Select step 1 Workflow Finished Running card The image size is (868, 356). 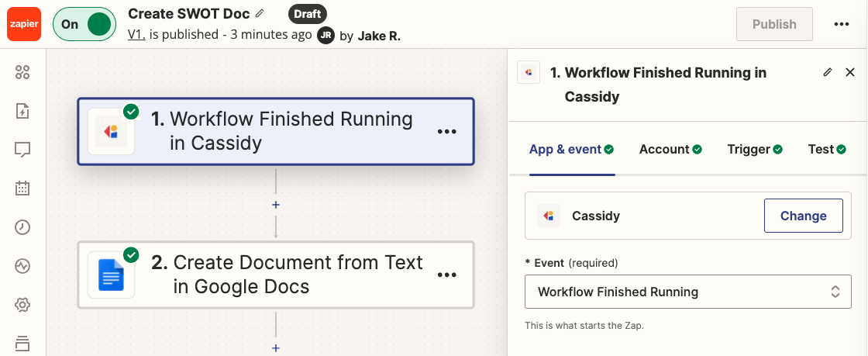pos(276,131)
